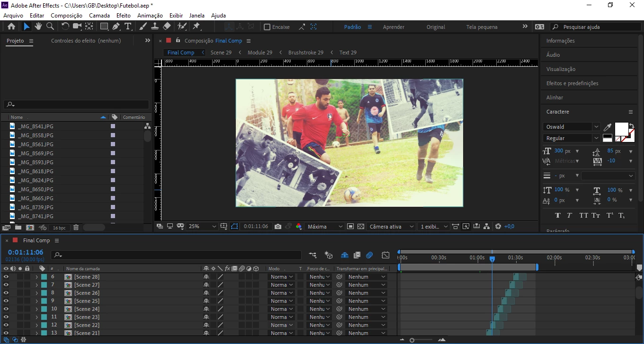The width and height of the screenshot is (644, 344).
Task: Click the reset exposure icon
Action: pos(498,227)
